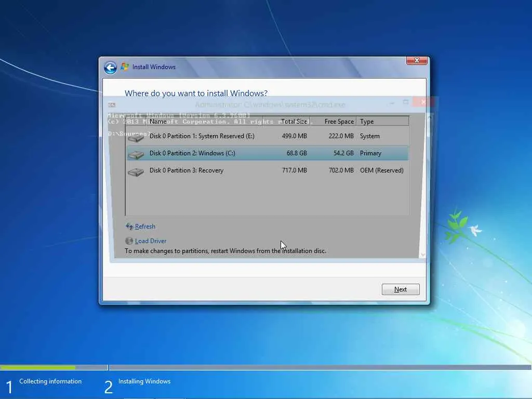The image size is (532, 399).
Task: Click the 702.0 MB free space value
Action: pyautogui.click(x=341, y=170)
